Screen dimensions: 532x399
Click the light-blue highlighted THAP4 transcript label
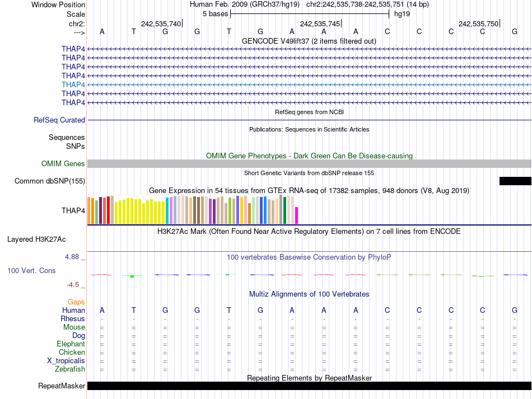coord(73,85)
